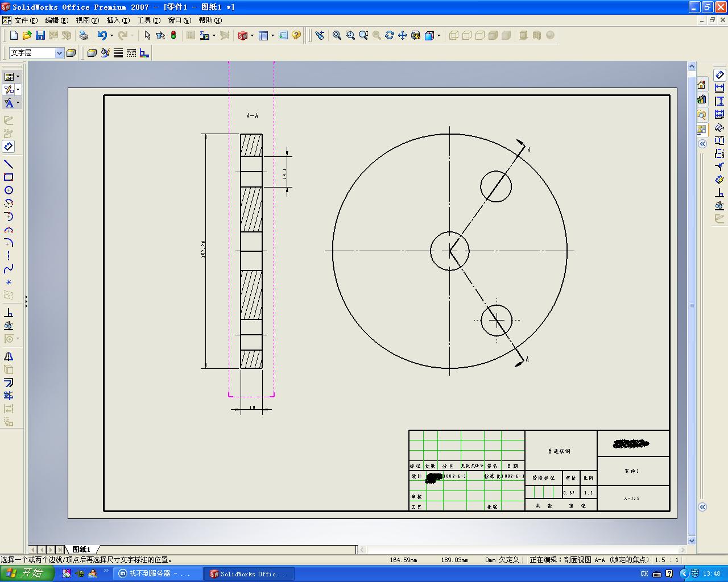Click the 欠定义 status bar text

point(509,560)
